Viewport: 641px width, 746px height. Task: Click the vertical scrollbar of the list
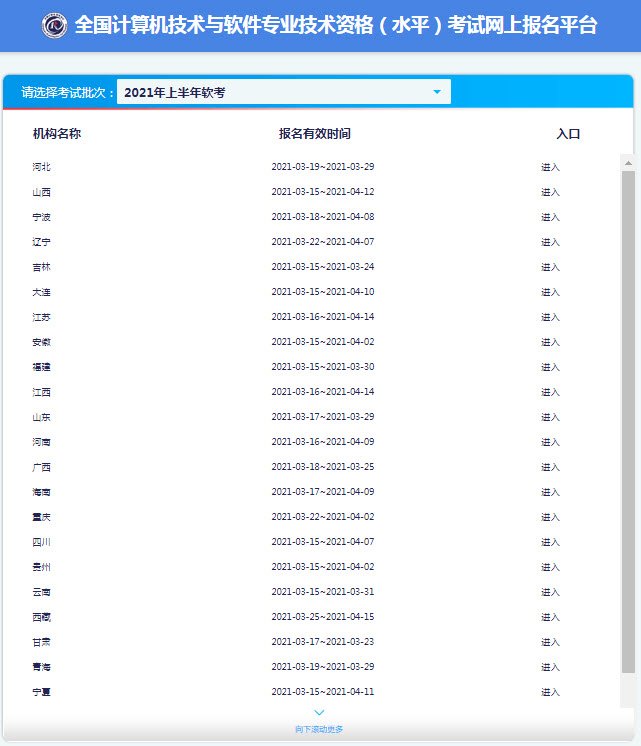tap(627, 420)
